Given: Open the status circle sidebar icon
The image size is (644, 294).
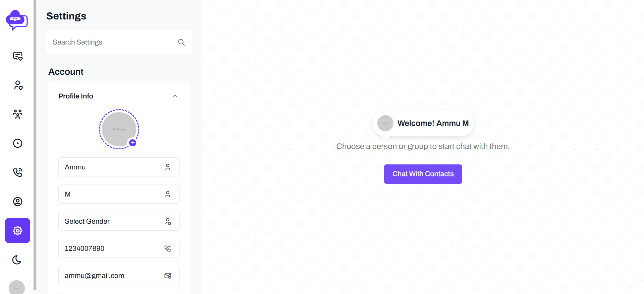Looking at the screenshot, I should pos(18,143).
